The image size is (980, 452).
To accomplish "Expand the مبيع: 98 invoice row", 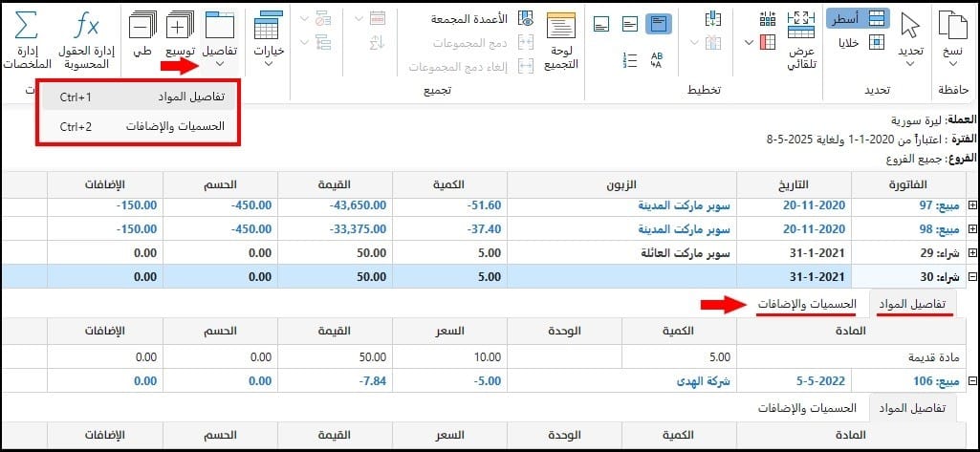I will (x=972, y=229).
